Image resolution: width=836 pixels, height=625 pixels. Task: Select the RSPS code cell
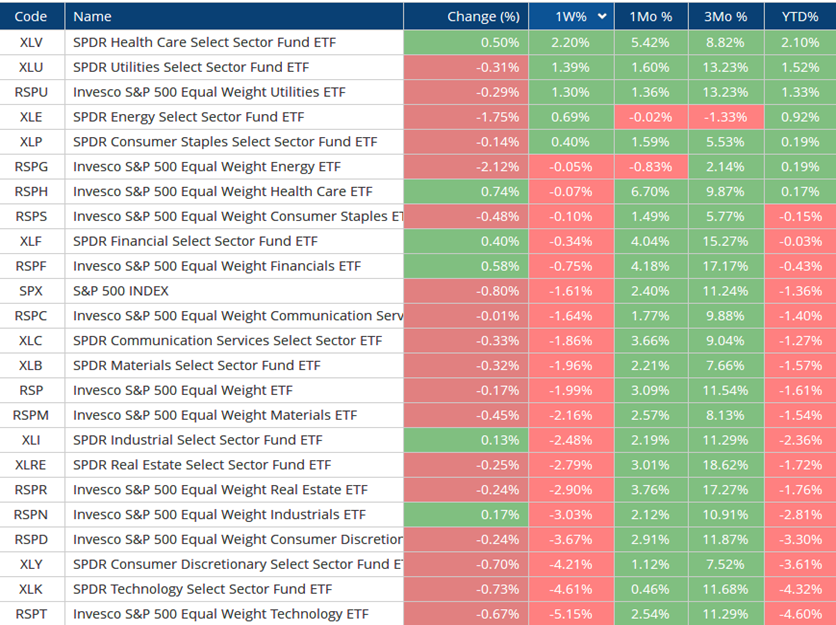(31, 217)
